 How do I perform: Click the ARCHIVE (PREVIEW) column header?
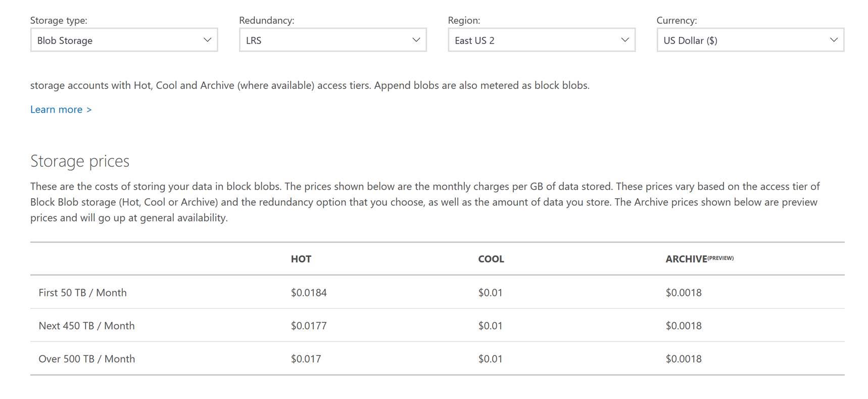coord(699,259)
